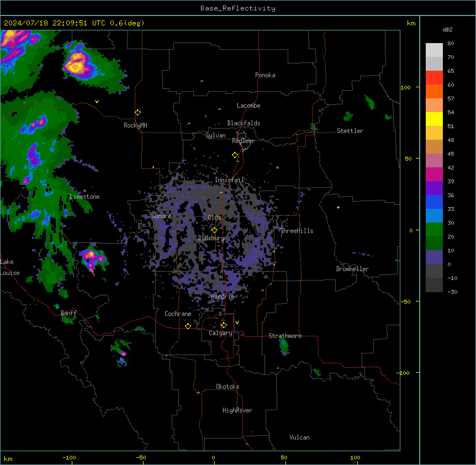Click the Stettler town label
This screenshot has width=476, height=465.
coord(350,131)
